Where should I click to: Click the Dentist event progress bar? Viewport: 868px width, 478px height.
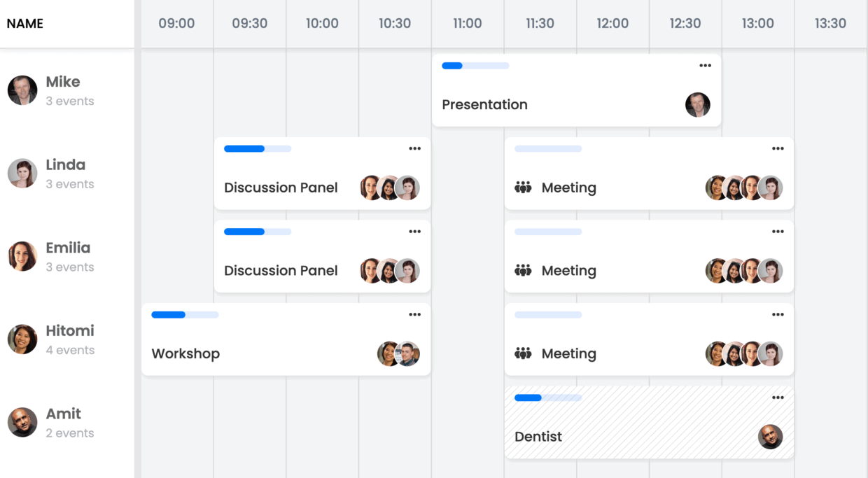[548, 398]
